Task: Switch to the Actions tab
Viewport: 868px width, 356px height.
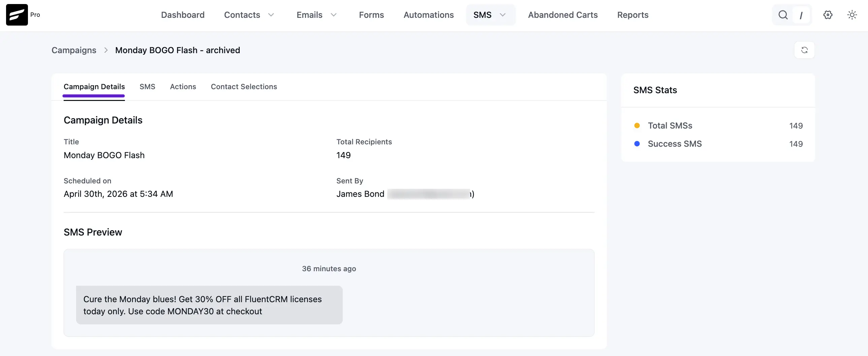Action: (183, 86)
